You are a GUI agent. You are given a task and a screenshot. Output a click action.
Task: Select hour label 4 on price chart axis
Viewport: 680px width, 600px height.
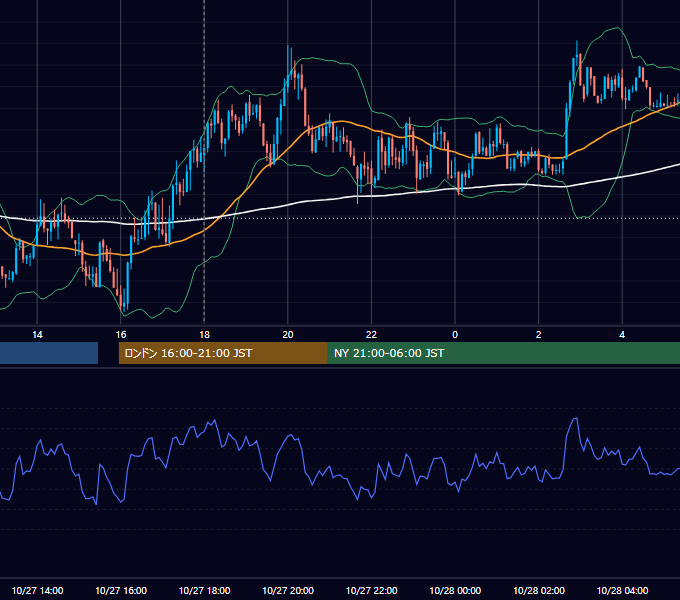point(622,335)
